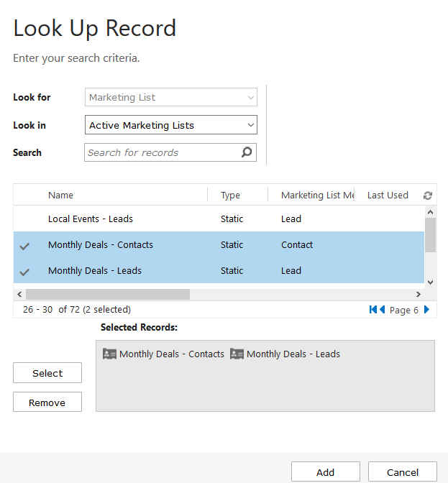The image size is (448, 483).
Task: Uncheck the Monthly Deals - Leads row
Action: pyautogui.click(x=24, y=271)
